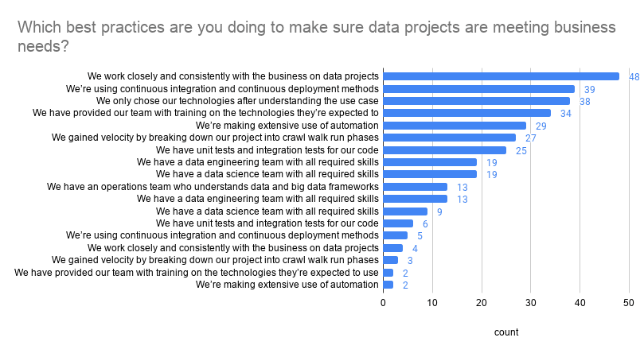Select the bar with value 29

pos(455,126)
